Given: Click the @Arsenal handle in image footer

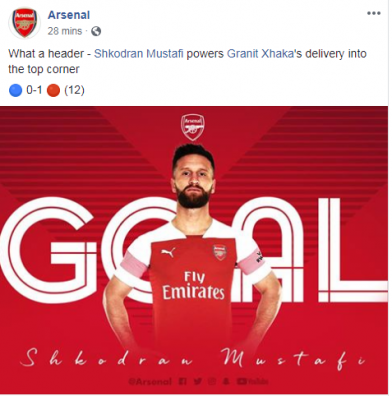Looking at the screenshot, I should pyautogui.click(x=150, y=381).
